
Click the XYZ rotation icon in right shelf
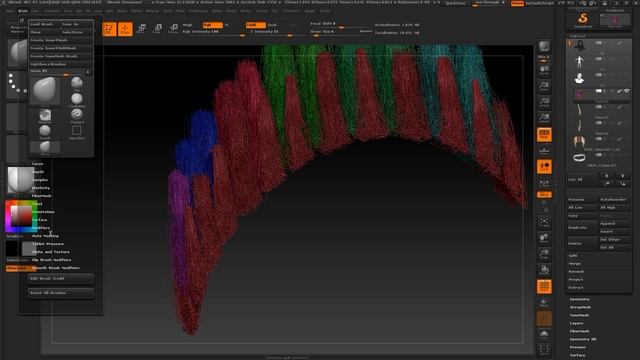(x=544, y=195)
